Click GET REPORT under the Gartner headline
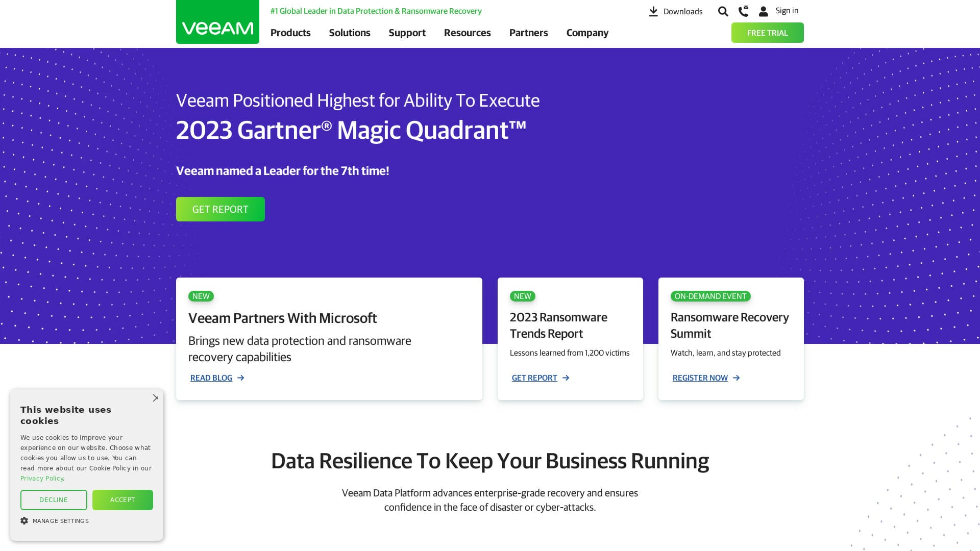Image resolution: width=980 pixels, height=551 pixels. click(220, 209)
